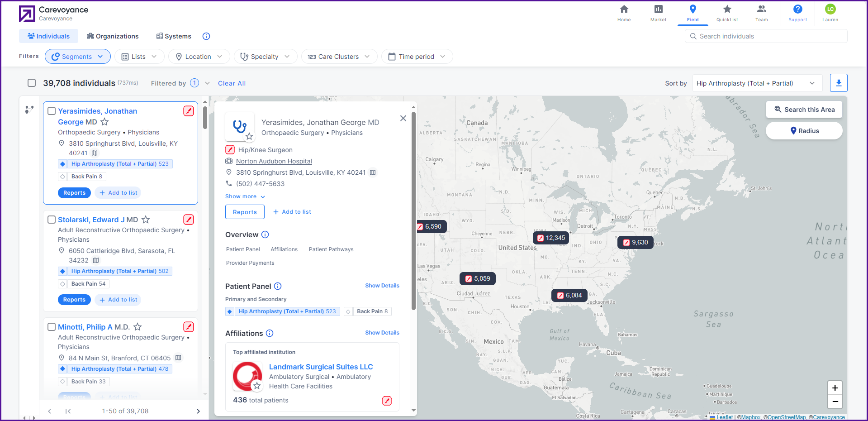Show Details for Patient Panel
This screenshot has height=421, width=868.
382,286
